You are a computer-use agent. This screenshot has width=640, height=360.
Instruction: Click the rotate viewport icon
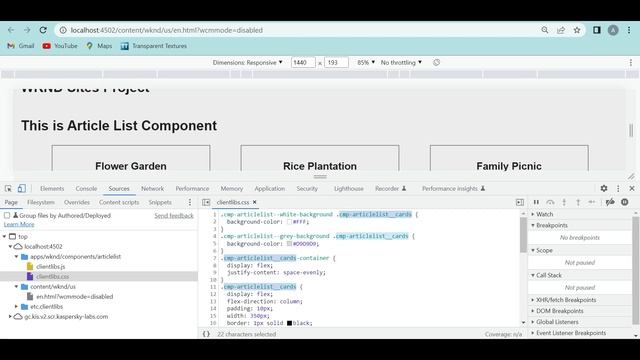click(436, 62)
